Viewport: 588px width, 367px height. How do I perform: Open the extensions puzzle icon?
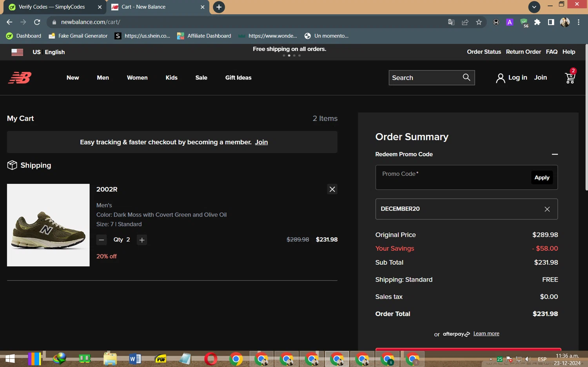tap(537, 22)
